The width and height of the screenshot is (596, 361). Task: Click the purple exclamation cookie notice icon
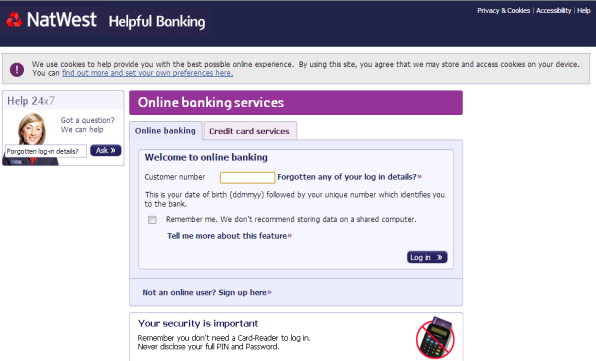pyautogui.click(x=17, y=70)
